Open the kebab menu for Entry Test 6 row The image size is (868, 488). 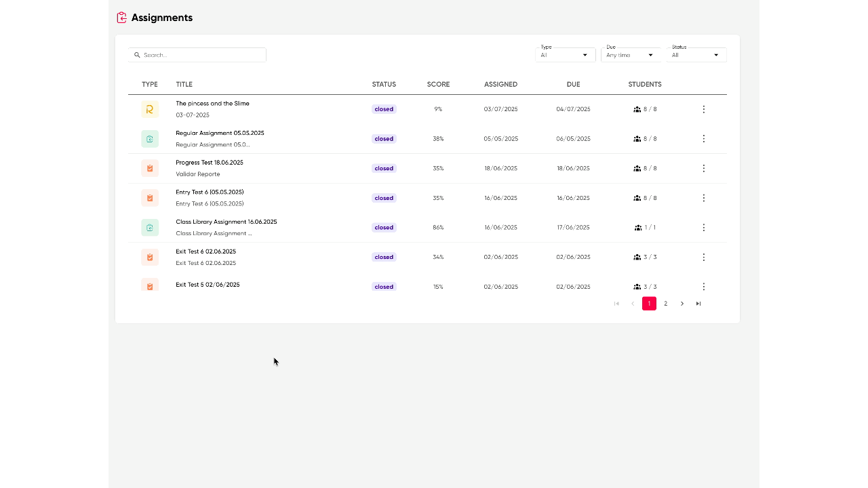pyautogui.click(x=703, y=198)
